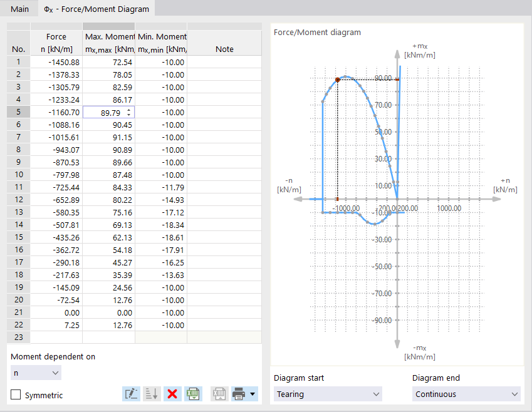Select min moment cell -17.91
532x412 pixels.
(x=161, y=250)
